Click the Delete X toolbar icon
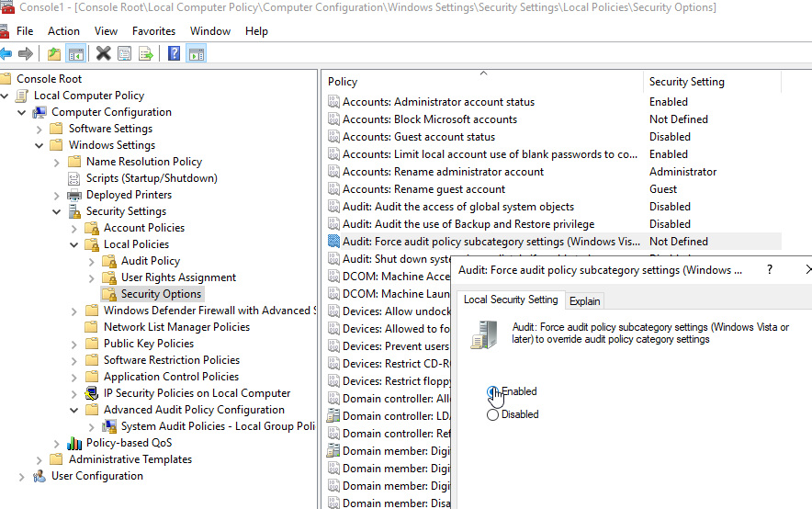The image size is (812, 509). point(104,53)
